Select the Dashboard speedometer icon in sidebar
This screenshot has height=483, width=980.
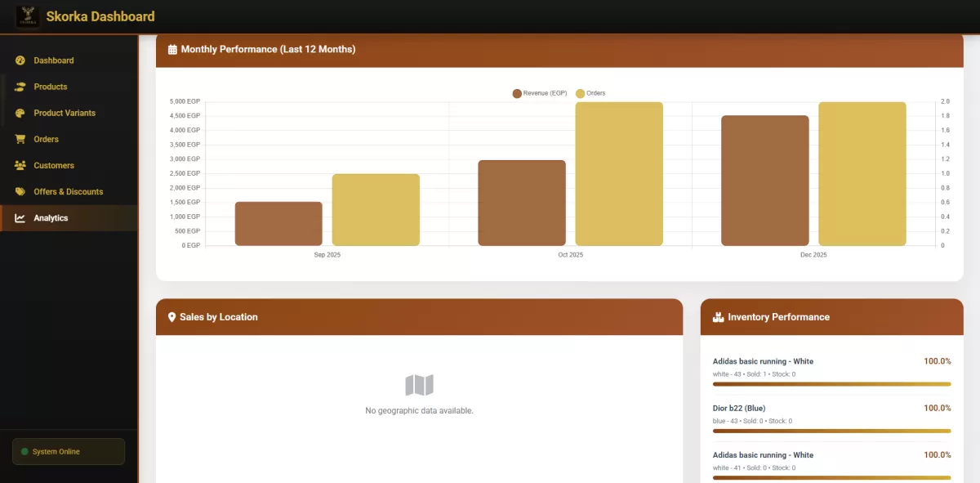pos(20,60)
